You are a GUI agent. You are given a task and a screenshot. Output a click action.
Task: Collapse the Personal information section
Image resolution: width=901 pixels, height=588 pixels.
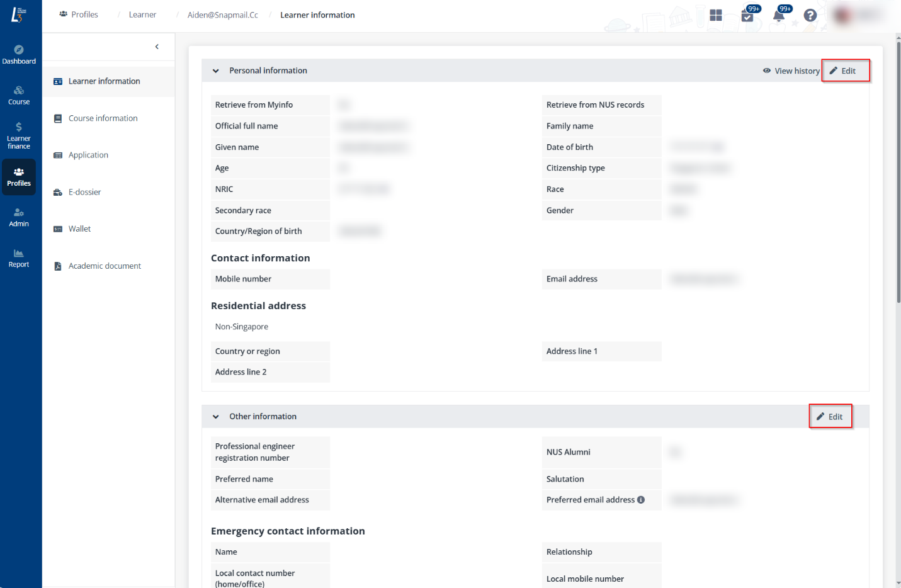[215, 71]
